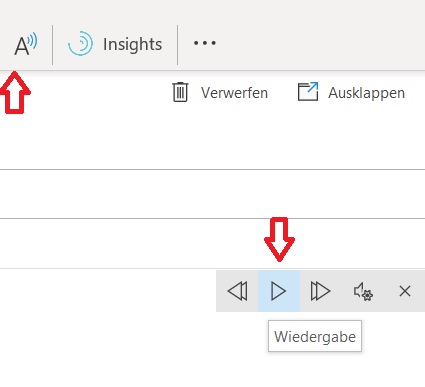Jump back with the previous paragraph button
Viewport: 425px width, 387px height.
pyautogui.click(x=237, y=291)
